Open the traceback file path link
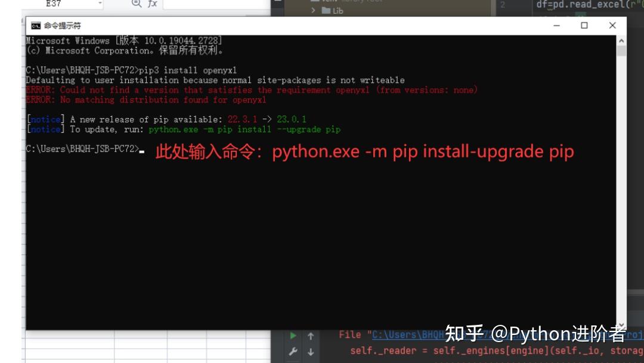Image resolution: width=644 pixels, height=363 pixels. point(405,334)
